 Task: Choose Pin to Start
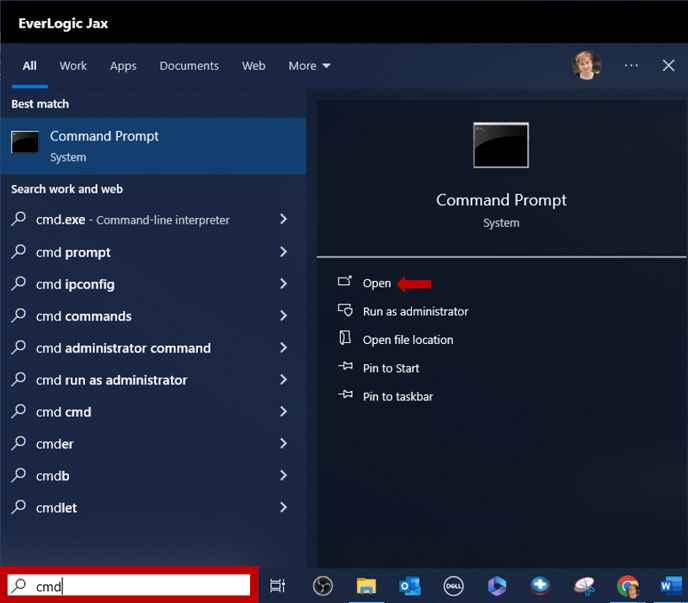coord(391,368)
